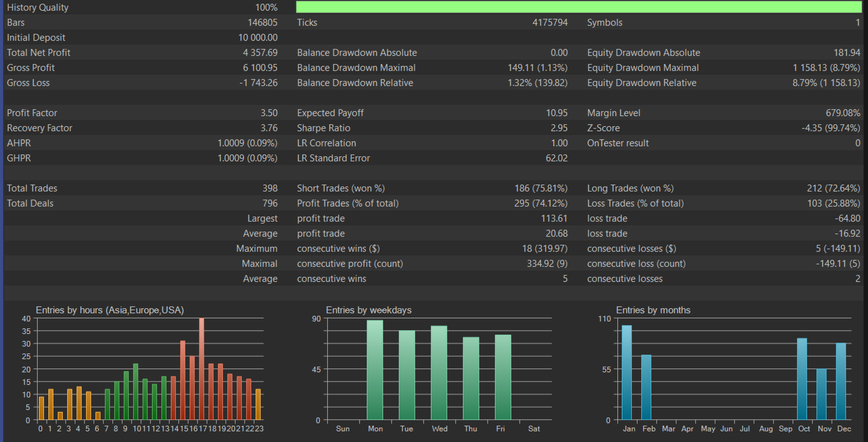This screenshot has width=868, height=442.
Task: Click the Mon bar in weekdays chart
Action: 375,370
